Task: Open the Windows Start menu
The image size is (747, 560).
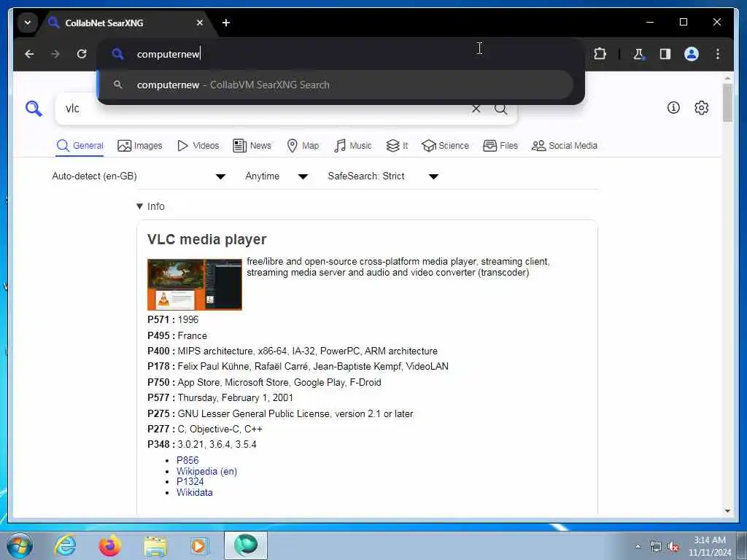Action: 20,545
